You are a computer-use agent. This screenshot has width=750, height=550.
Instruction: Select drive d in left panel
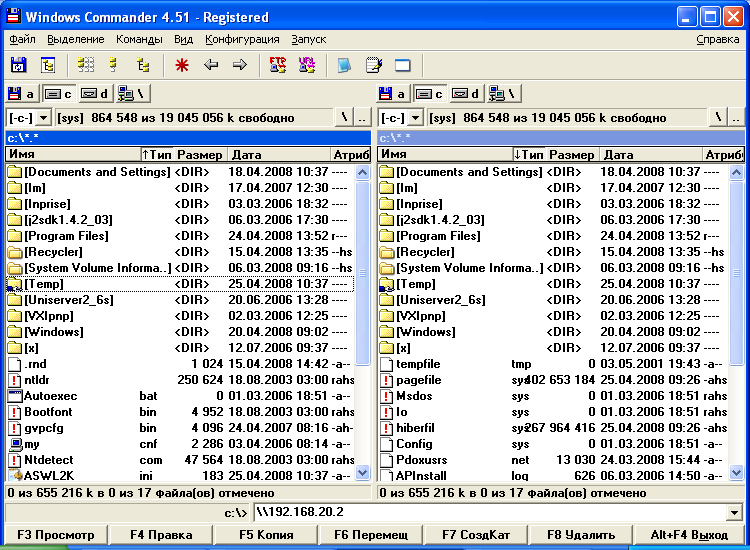pyautogui.click(x=95, y=94)
